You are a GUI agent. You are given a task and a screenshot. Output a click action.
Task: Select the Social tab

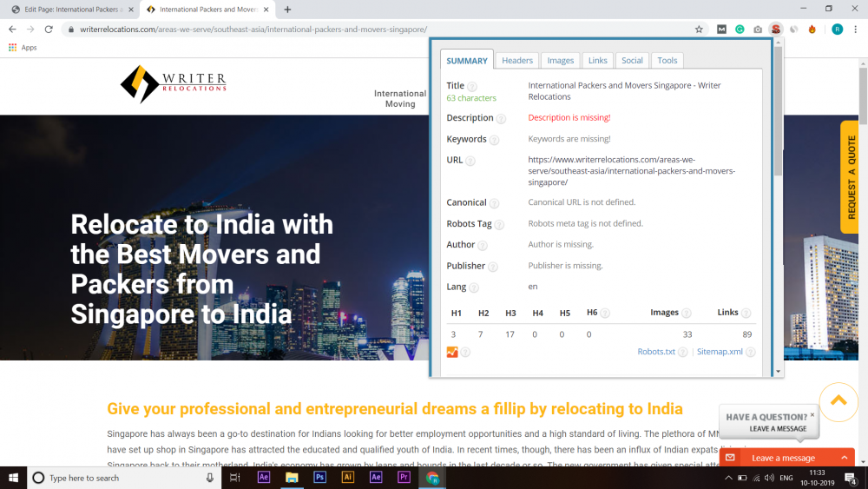(632, 60)
